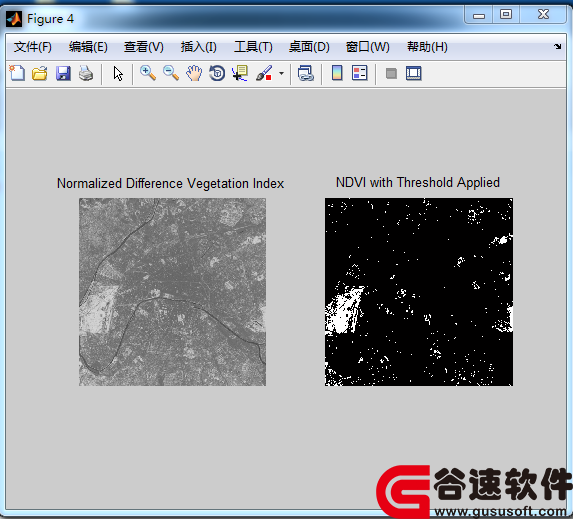Minimize the Figure 4 window
This screenshot has width=573, height=519.
479,15
